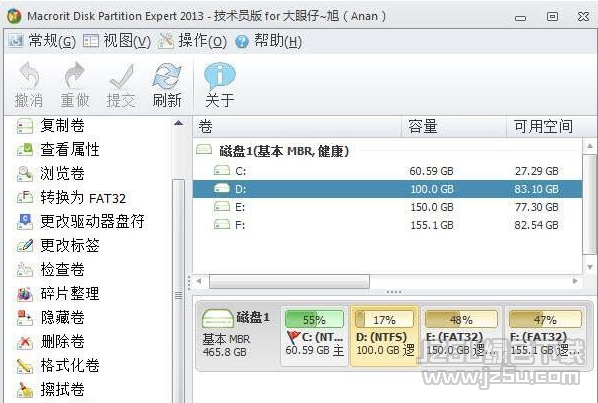Viewport: 598px width, 403px height.
Task: Click the volume list scroll-down arrow
Action: [590, 267]
